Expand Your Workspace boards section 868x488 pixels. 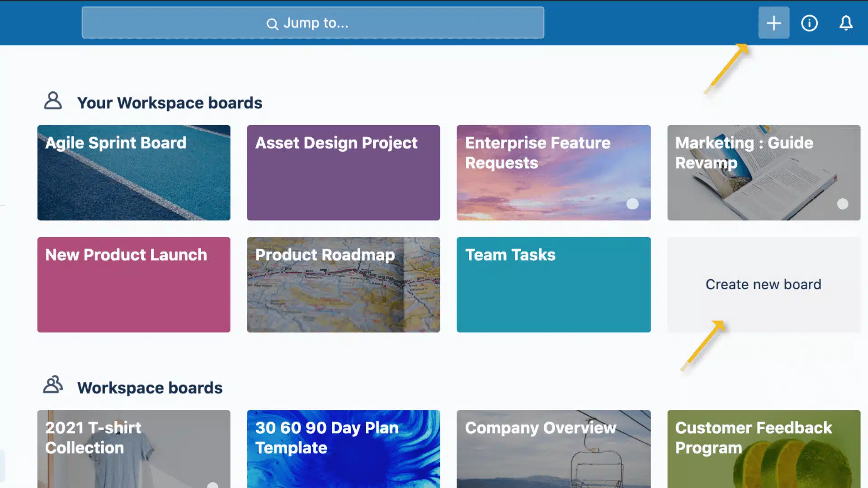170,102
